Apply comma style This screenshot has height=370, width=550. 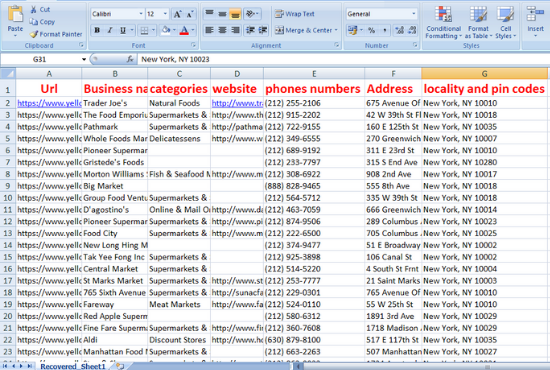385,31
